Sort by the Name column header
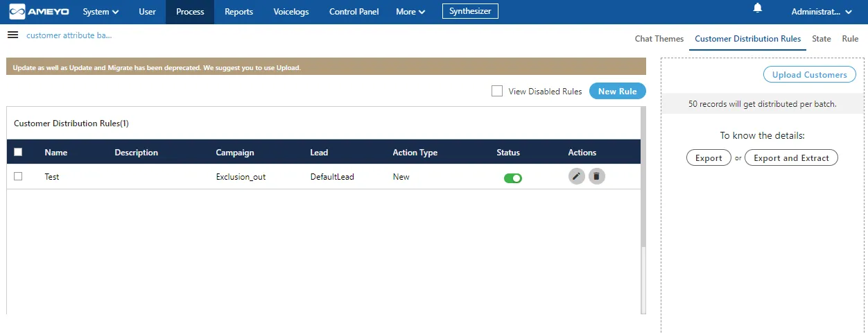The image size is (868, 333). tap(56, 153)
